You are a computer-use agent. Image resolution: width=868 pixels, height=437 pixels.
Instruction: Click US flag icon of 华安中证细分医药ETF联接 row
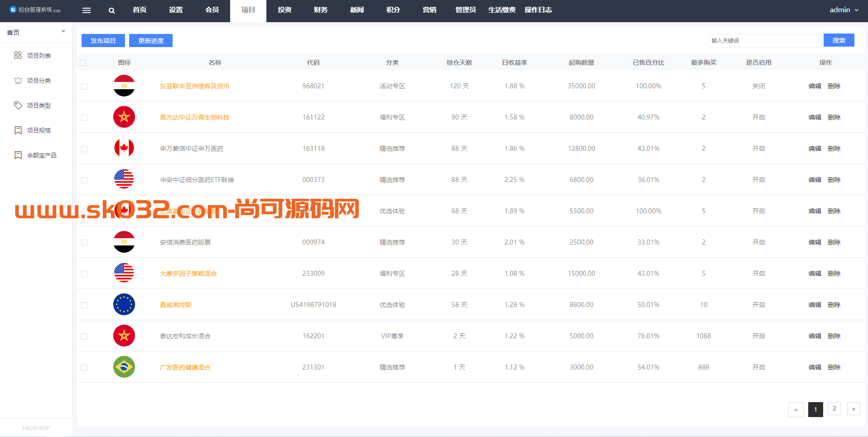click(x=124, y=179)
